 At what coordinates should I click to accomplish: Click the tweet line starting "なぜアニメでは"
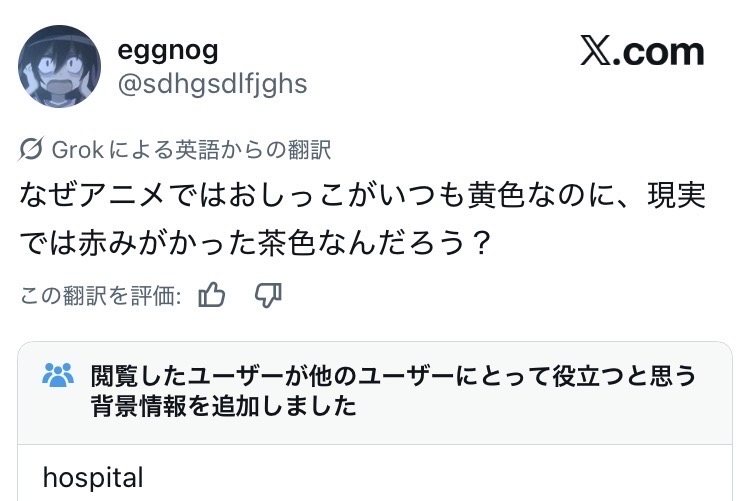[362, 196]
